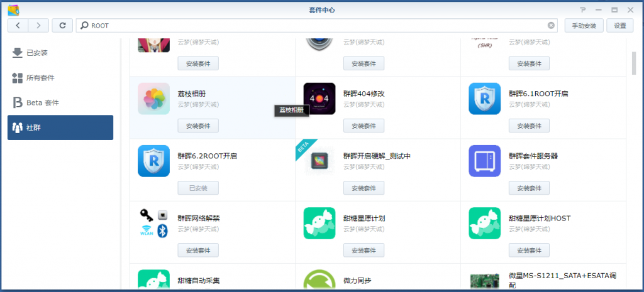Install the 甜糖星愿计划 package
Viewport: 644px width, 292px height.
(x=364, y=250)
